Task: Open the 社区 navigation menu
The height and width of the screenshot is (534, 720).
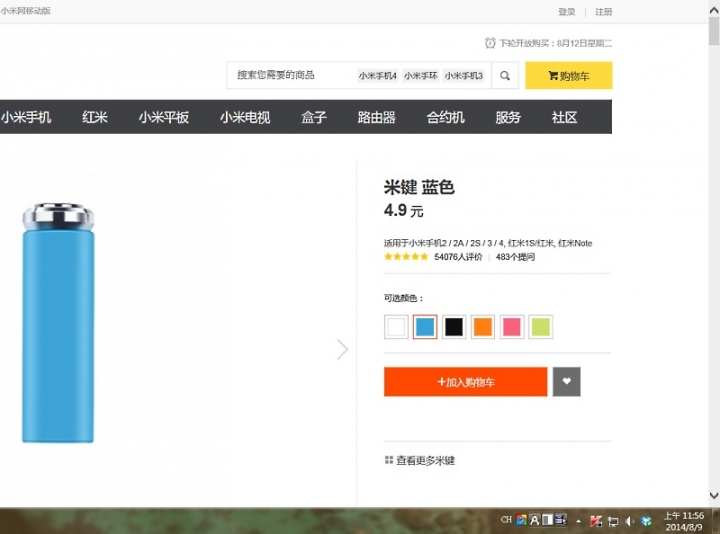Action: click(564, 117)
